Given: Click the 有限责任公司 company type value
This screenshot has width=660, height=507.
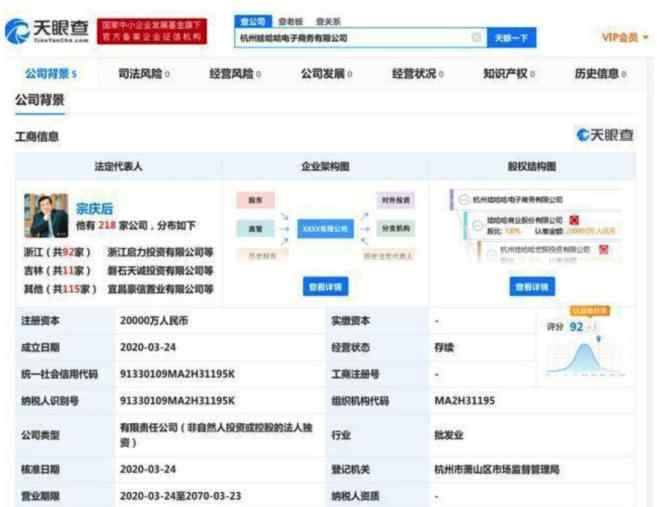Looking at the screenshot, I should click(x=216, y=435).
